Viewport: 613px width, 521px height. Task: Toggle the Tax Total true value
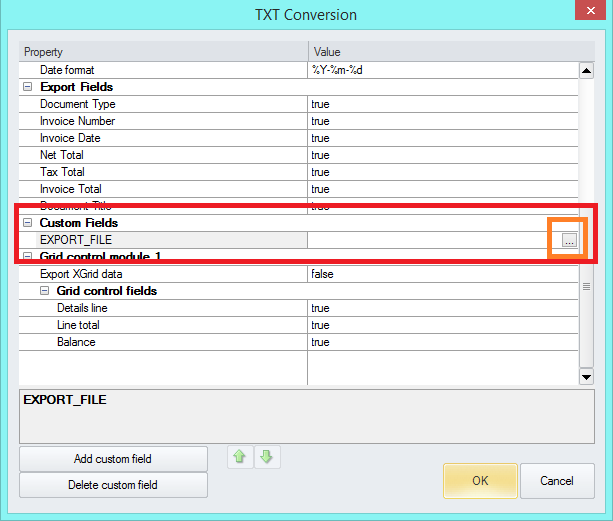[x=440, y=172]
